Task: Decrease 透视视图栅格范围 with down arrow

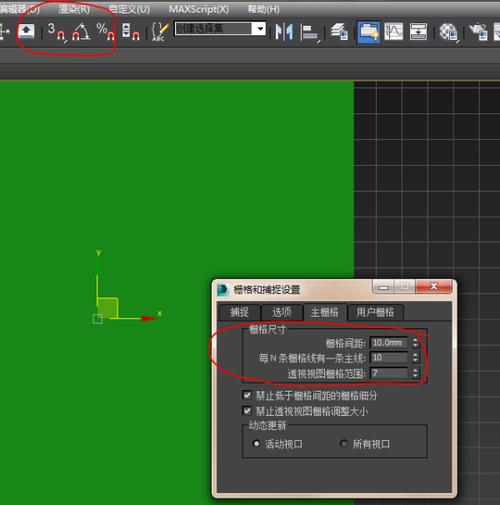Action: coord(415,376)
